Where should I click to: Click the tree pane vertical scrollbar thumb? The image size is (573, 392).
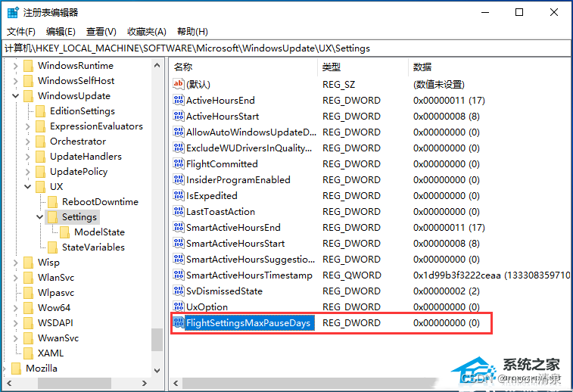tap(157, 339)
